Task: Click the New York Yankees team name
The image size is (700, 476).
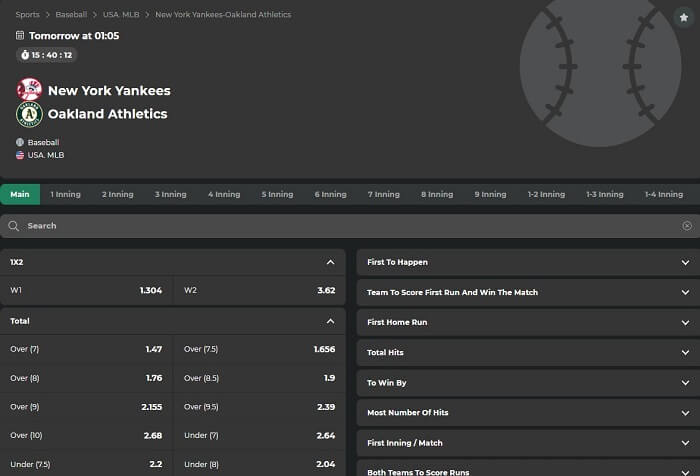Action: (109, 91)
